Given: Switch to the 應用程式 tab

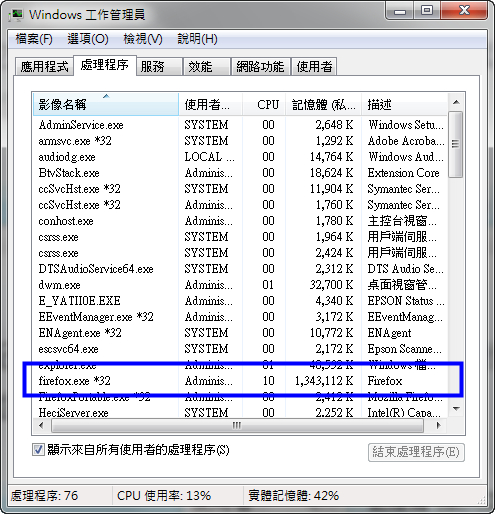Looking at the screenshot, I should [x=44, y=67].
